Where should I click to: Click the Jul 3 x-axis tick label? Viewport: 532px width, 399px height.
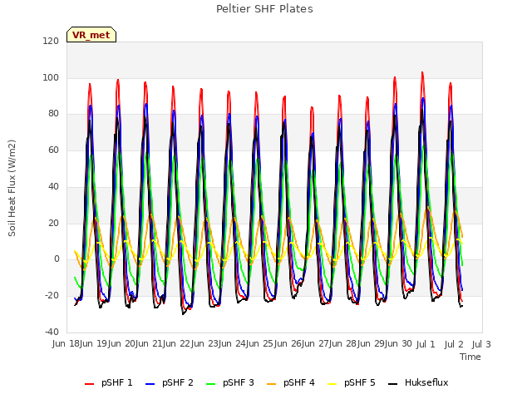click(481, 344)
